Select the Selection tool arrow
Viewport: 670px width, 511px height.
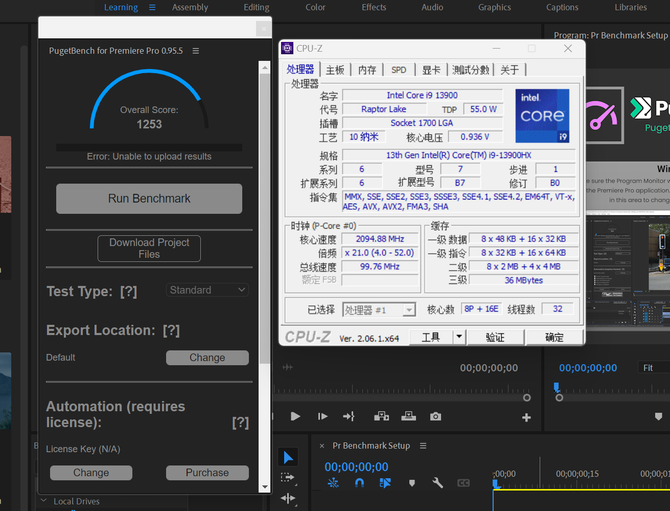pyautogui.click(x=288, y=457)
